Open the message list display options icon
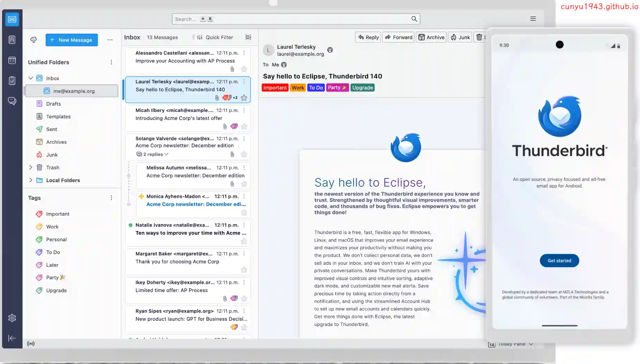The height and width of the screenshot is (364, 640). tap(248, 37)
